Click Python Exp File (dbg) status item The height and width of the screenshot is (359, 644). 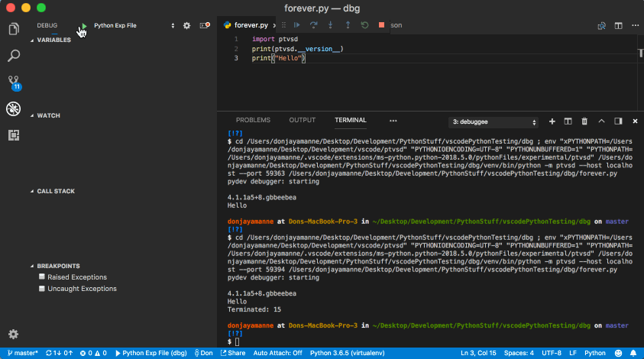point(150,353)
